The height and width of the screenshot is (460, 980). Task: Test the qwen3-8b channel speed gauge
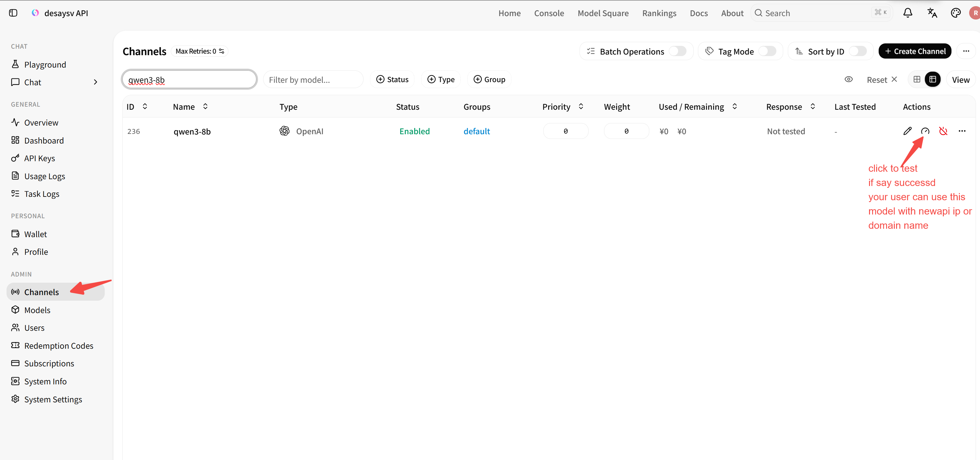click(x=925, y=131)
